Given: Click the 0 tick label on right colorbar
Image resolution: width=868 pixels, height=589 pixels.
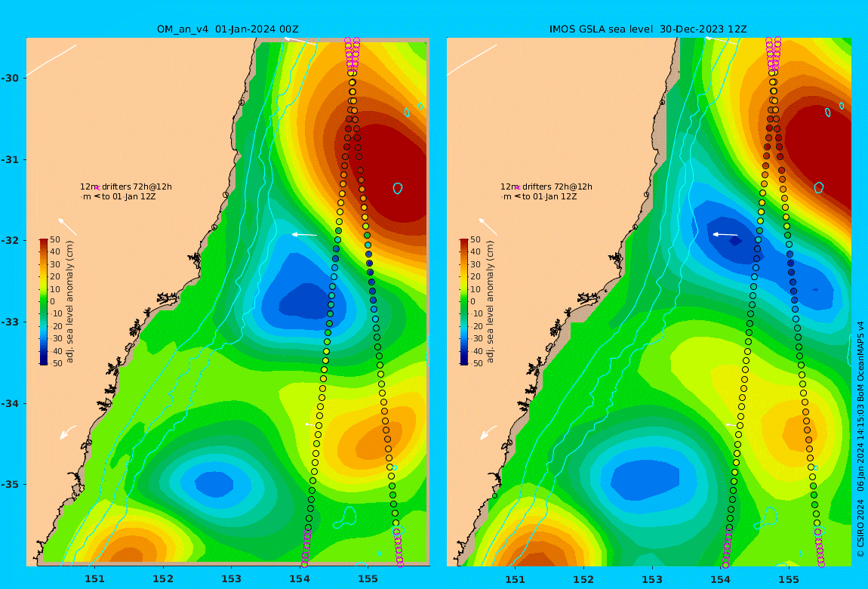Looking at the screenshot, I should pos(473,302).
